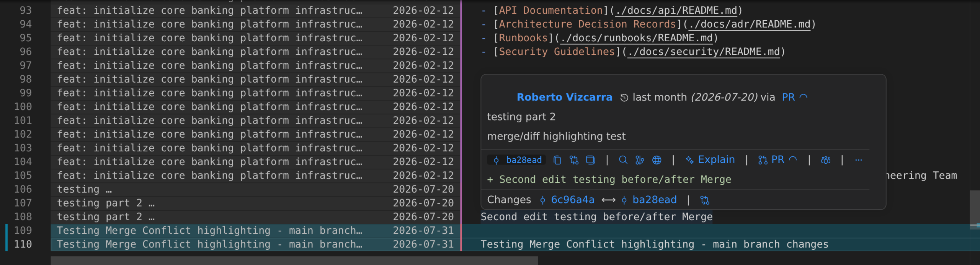Viewport: 980px width, 265px height.
Task: Open the ./docs/adr/README.md link
Action: click(750, 24)
